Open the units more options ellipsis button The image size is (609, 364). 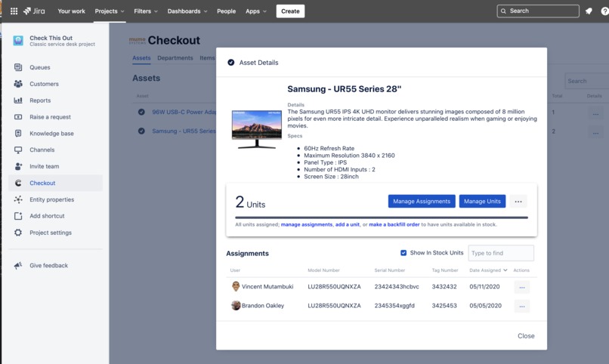pyautogui.click(x=518, y=202)
